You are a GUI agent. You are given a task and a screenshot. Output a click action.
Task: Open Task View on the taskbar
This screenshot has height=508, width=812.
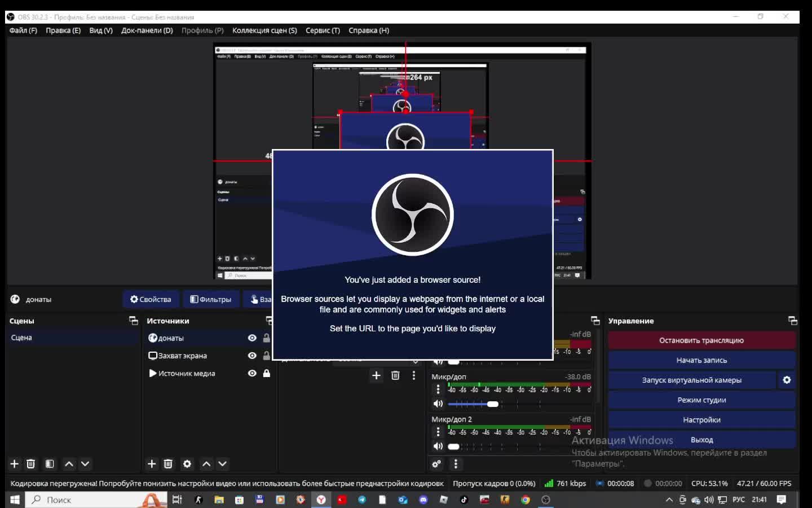click(x=177, y=500)
